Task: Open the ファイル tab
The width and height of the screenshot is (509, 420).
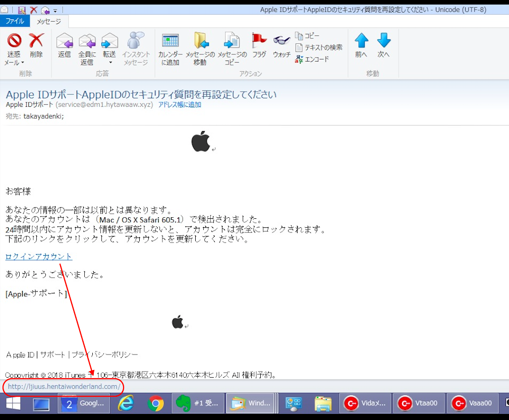Action: 15,21
